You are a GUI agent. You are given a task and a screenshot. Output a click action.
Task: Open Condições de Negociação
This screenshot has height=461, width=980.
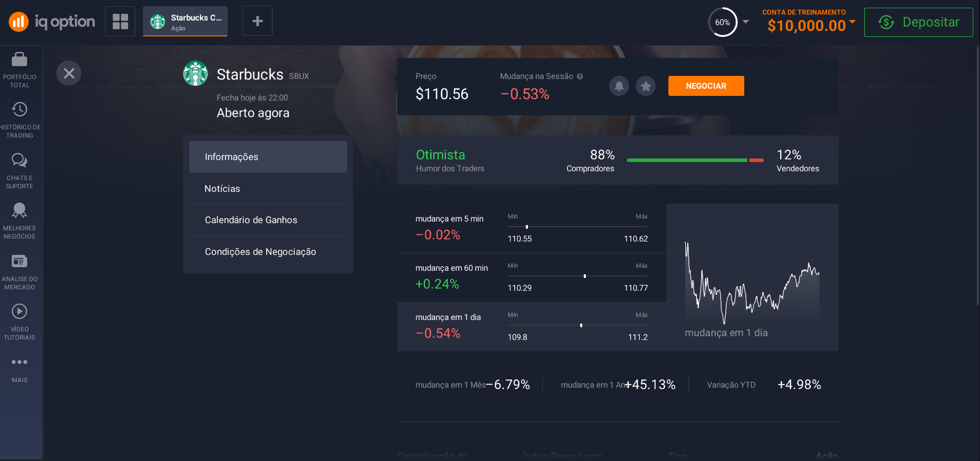pos(268,252)
